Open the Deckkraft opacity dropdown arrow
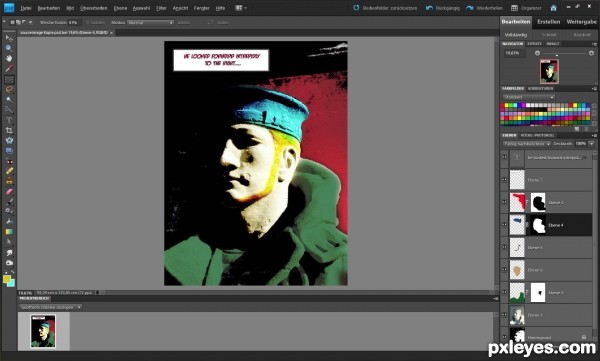The width and height of the screenshot is (600, 361). click(591, 144)
